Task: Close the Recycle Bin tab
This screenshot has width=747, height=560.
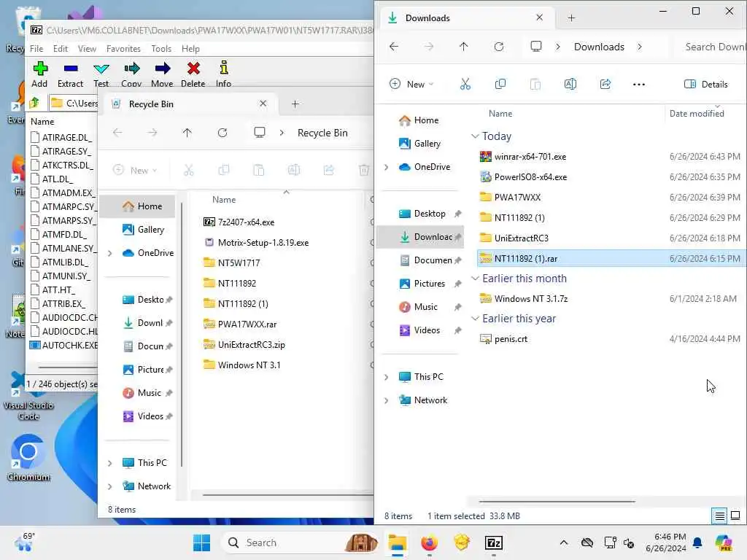Action: tap(263, 104)
